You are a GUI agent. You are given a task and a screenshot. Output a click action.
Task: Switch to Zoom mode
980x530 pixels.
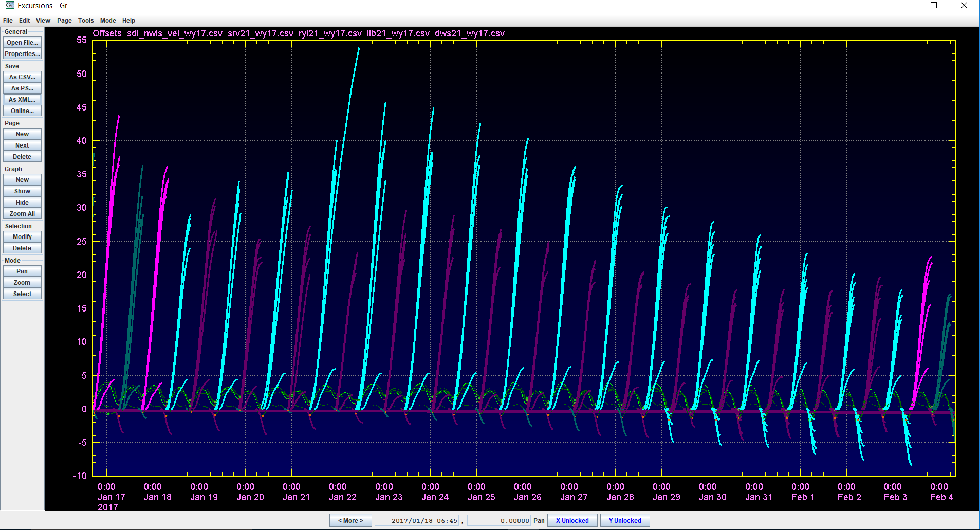[x=22, y=283]
